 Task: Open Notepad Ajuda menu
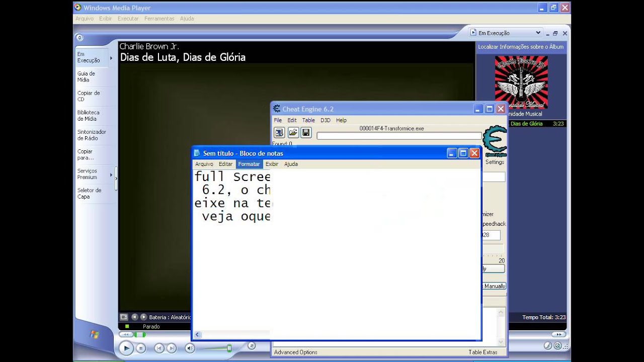(291, 164)
